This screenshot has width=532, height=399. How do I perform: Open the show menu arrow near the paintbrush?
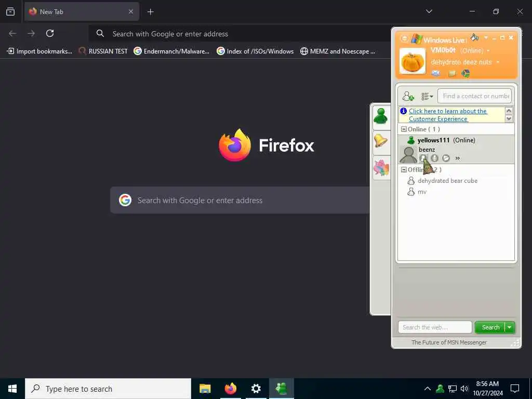[486, 37]
